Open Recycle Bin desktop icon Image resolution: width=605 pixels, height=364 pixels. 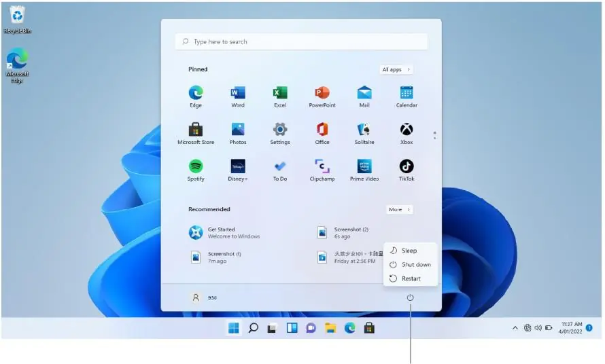click(x=17, y=19)
